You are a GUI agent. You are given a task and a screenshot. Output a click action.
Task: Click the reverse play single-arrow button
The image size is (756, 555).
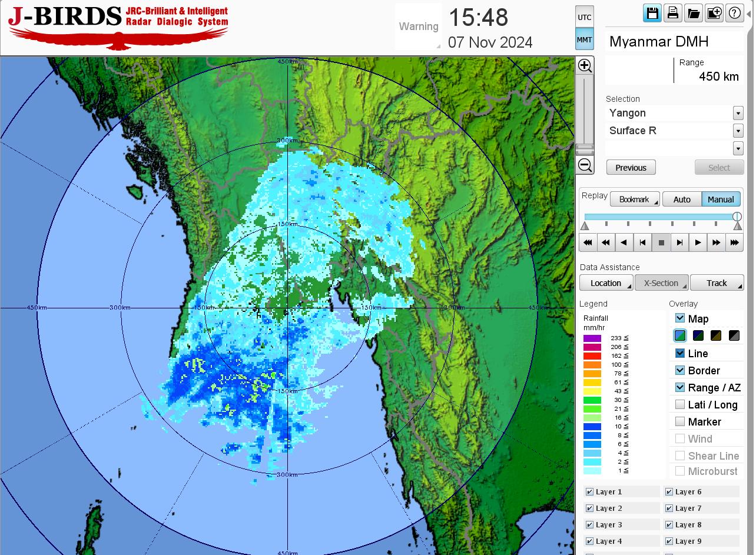(x=624, y=242)
